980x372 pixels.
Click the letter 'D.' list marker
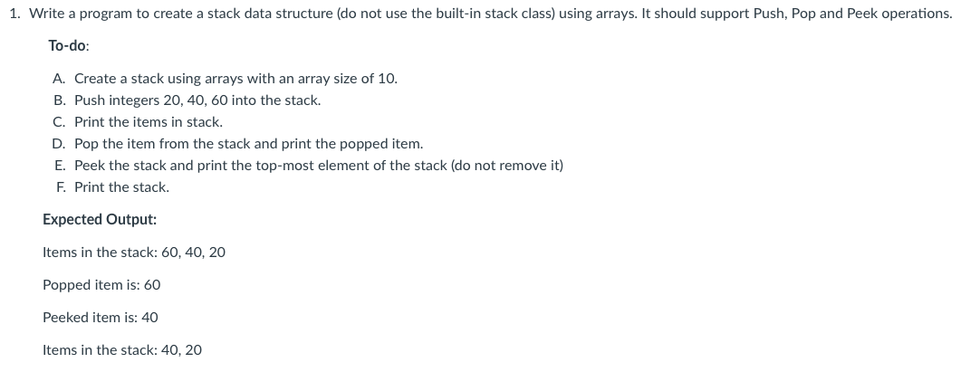click(x=60, y=144)
